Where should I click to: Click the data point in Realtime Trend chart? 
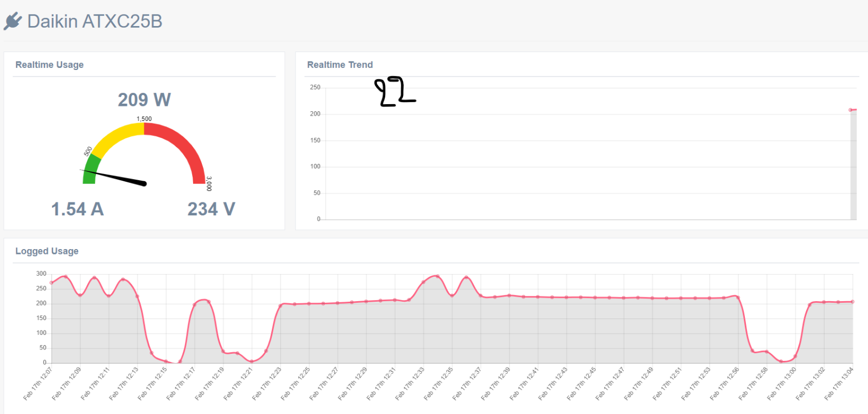[x=850, y=110]
